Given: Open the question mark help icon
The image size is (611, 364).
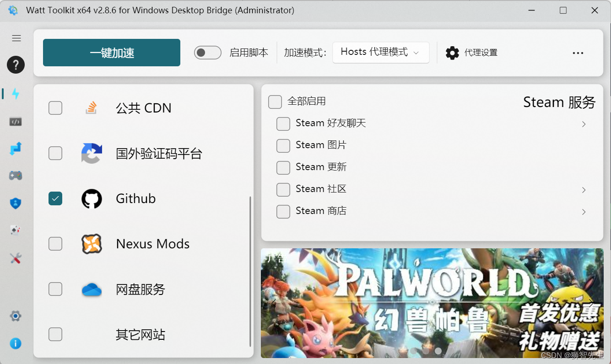Looking at the screenshot, I should pyautogui.click(x=16, y=64).
